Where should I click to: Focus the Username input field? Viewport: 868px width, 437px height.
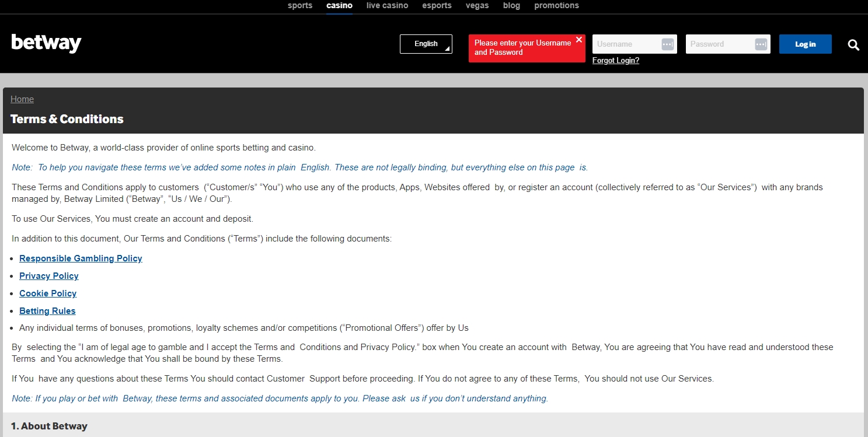pos(635,44)
